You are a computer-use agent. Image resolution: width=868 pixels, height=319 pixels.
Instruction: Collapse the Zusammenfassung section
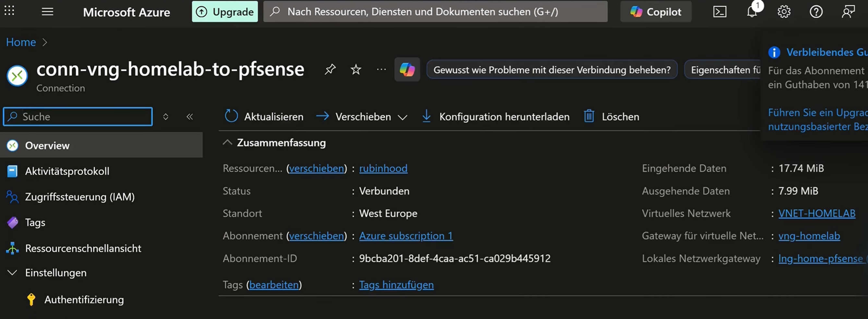[x=227, y=143]
